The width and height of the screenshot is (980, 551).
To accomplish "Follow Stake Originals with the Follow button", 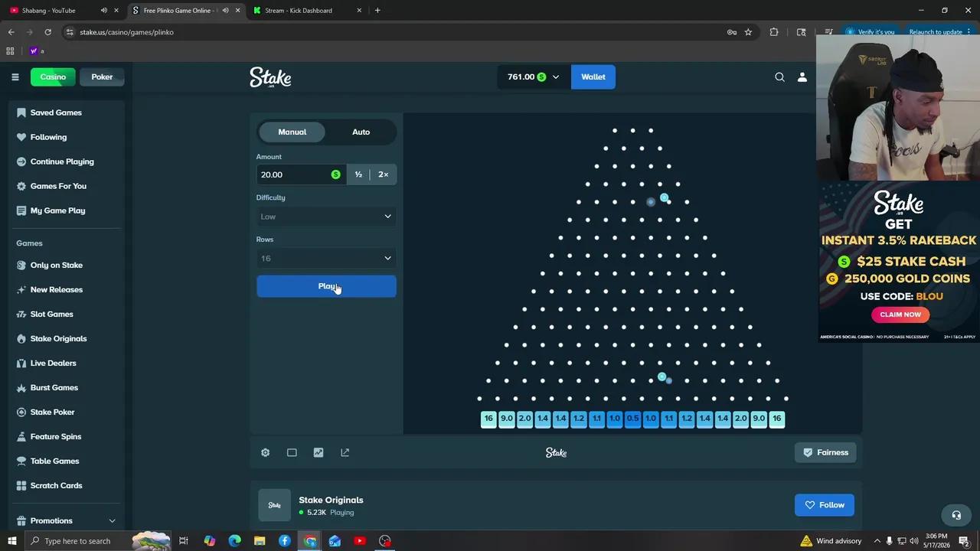I will [x=825, y=505].
